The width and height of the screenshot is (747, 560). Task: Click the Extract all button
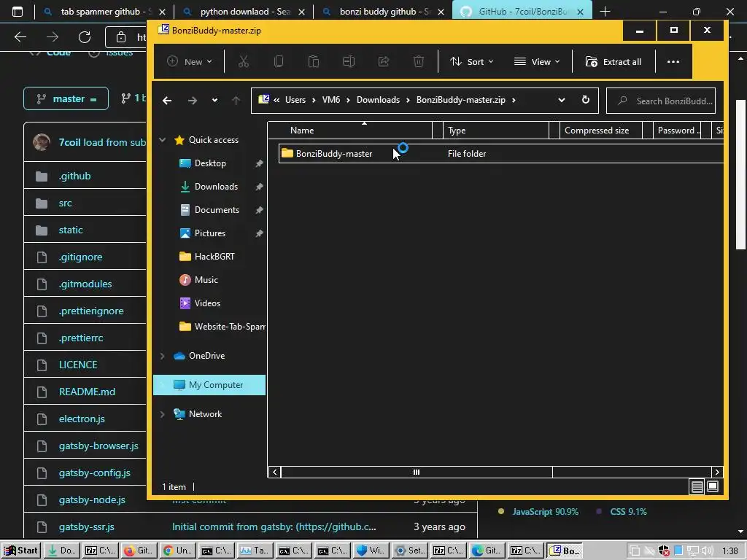click(614, 61)
